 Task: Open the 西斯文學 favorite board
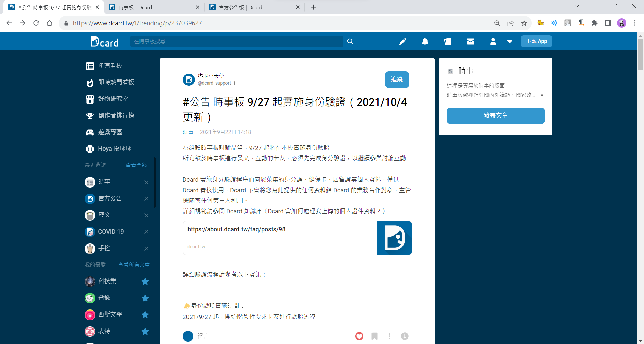(110, 315)
